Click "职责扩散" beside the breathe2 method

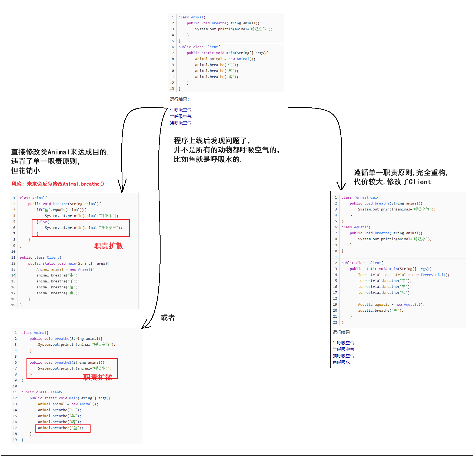pos(98,377)
